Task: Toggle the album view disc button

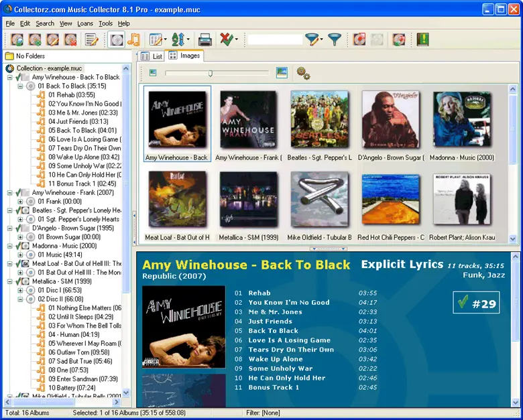Action: 116,40
